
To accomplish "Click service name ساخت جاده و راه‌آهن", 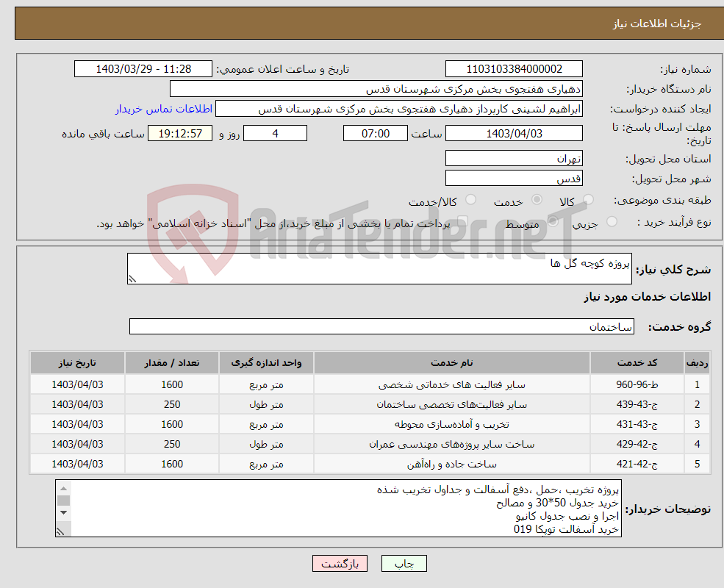I will (x=451, y=464).
